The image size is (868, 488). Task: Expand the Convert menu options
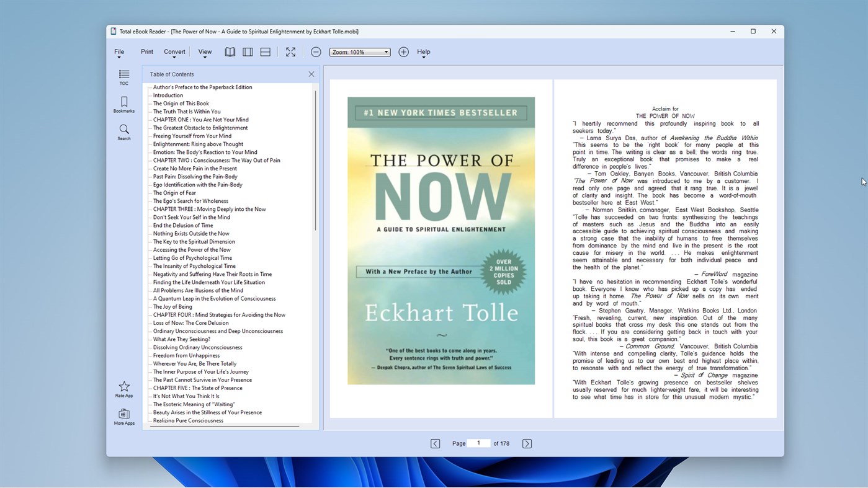(174, 51)
